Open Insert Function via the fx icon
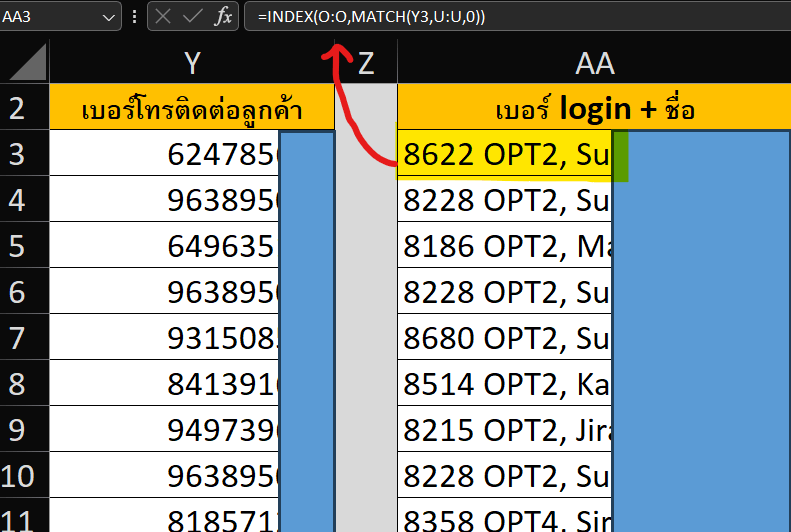This screenshot has height=532, width=791. click(x=223, y=16)
